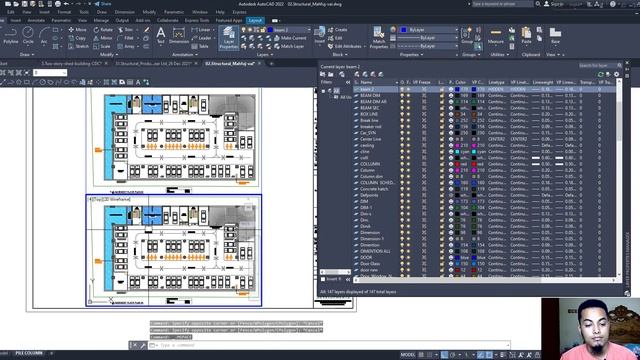The width and height of the screenshot is (640, 360).
Task: Check the Invert filter checkbox
Action: click(x=323, y=279)
